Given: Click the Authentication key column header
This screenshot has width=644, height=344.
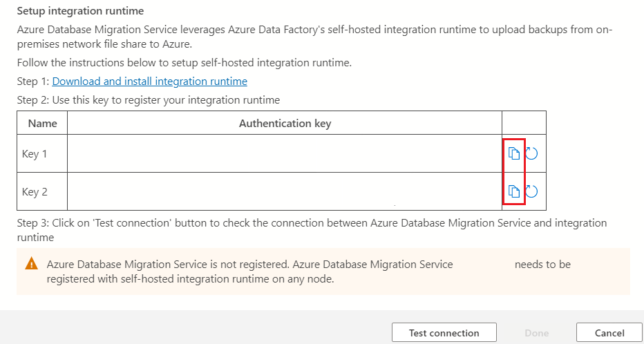Looking at the screenshot, I should pos(285,124).
